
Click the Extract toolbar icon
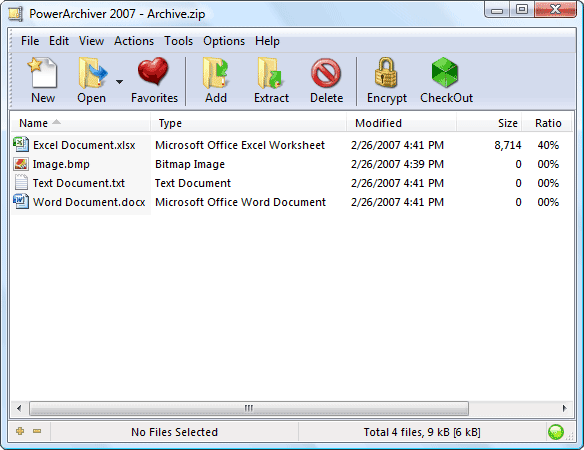click(270, 73)
